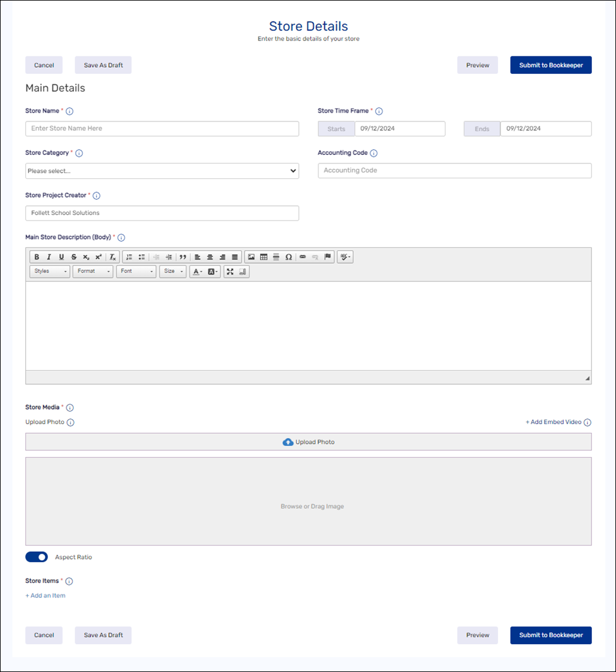This screenshot has width=616, height=672.
Task: Click the + Add an Item link
Action: coord(45,596)
